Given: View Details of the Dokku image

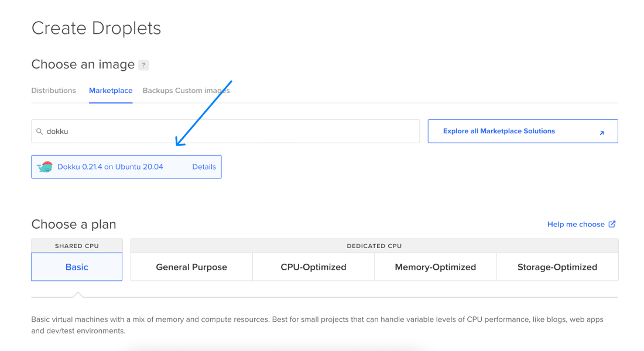Looking at the screenshot, I should [204, 166].
